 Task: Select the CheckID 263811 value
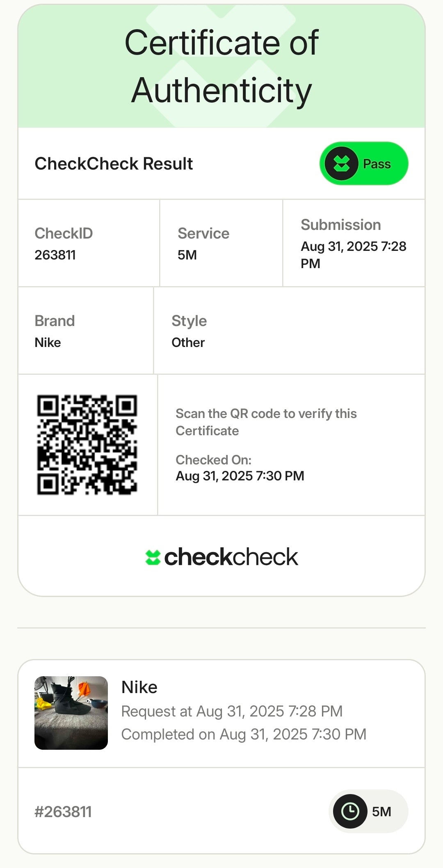55,255
